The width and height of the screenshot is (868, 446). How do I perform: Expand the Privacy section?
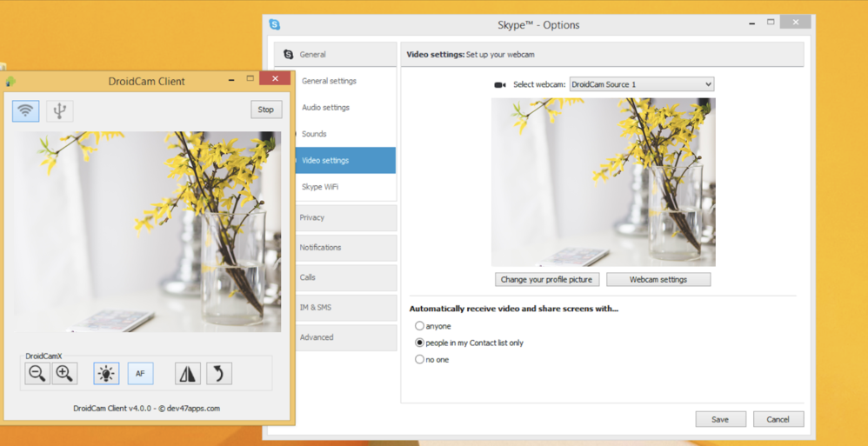345,217
